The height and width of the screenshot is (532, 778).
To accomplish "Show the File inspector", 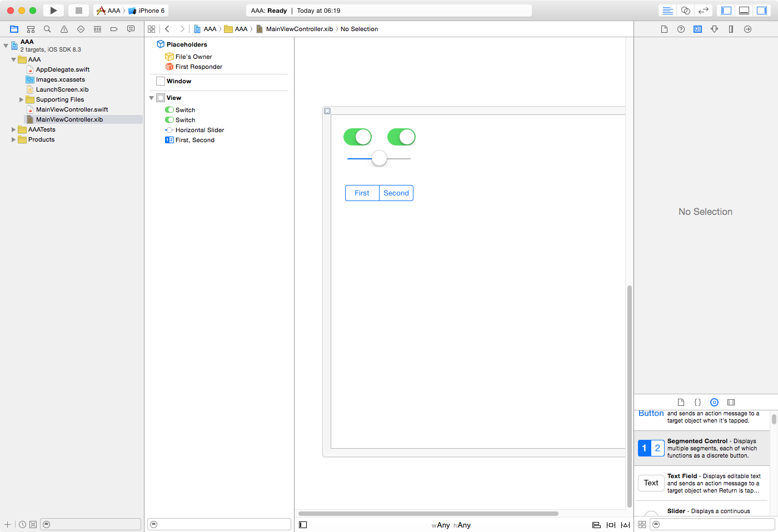I will tap(664, 29).
